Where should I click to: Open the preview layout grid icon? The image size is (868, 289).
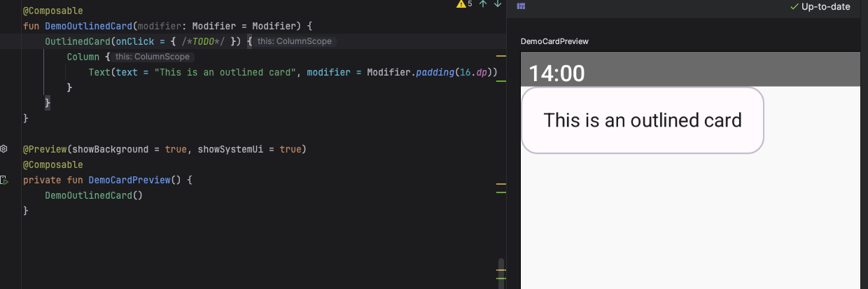pos(521,6)
